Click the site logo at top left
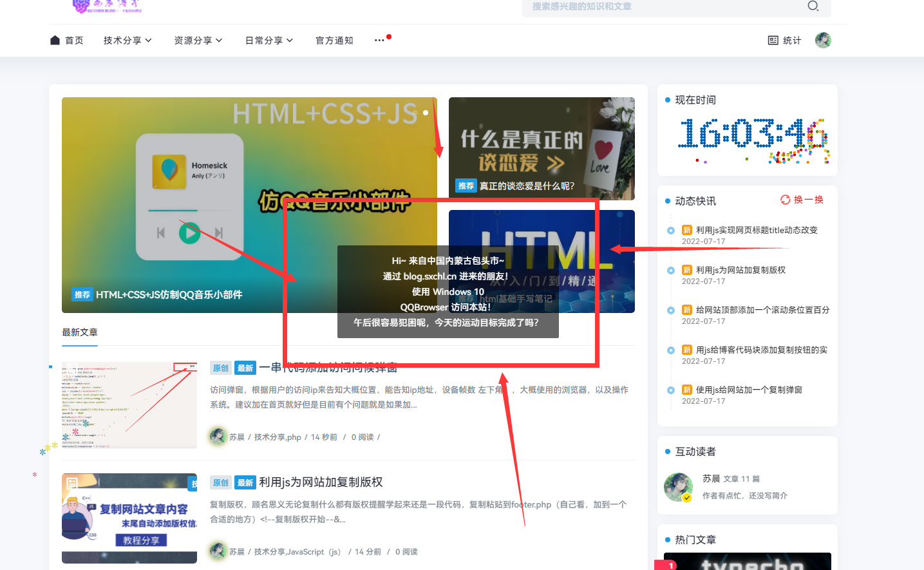Viewport: 924px width, 570px height. [106, 6]
